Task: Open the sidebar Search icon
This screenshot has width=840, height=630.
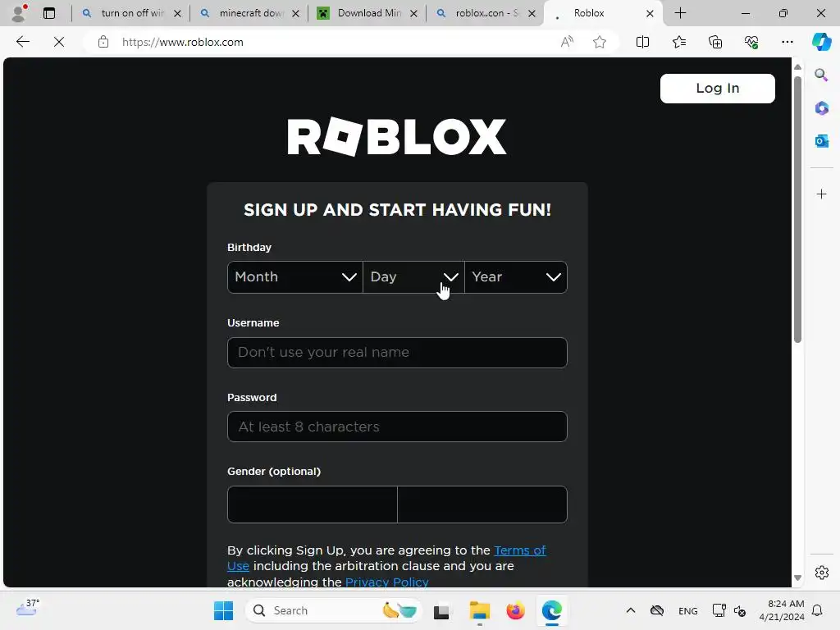Action: pyautogui.click(x=821, y=75)
